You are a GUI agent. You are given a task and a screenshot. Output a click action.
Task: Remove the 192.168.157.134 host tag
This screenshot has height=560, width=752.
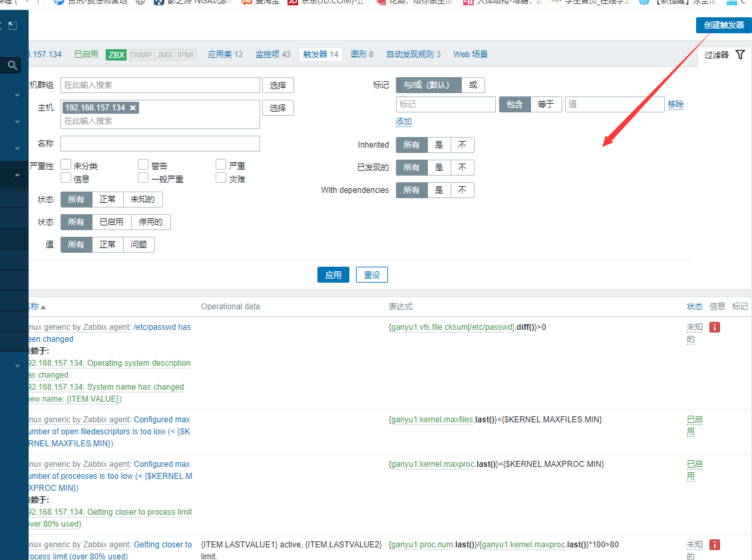[x=133, y=108]
